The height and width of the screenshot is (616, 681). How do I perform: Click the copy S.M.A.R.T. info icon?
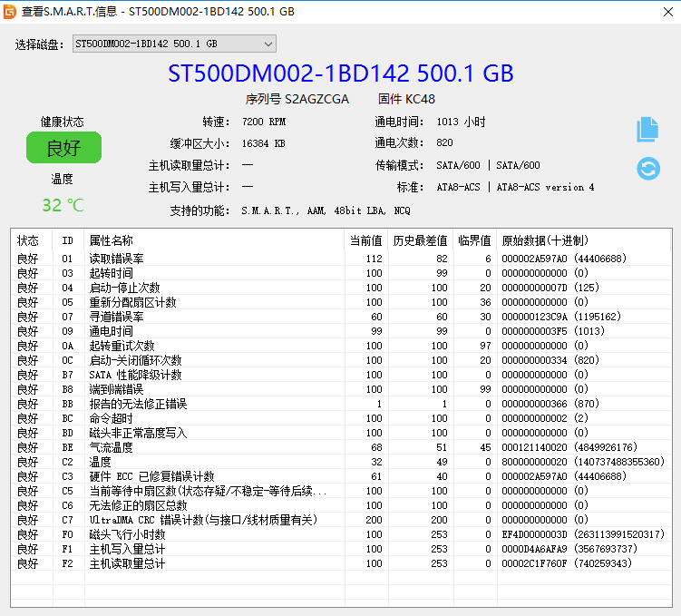[647, 130]
